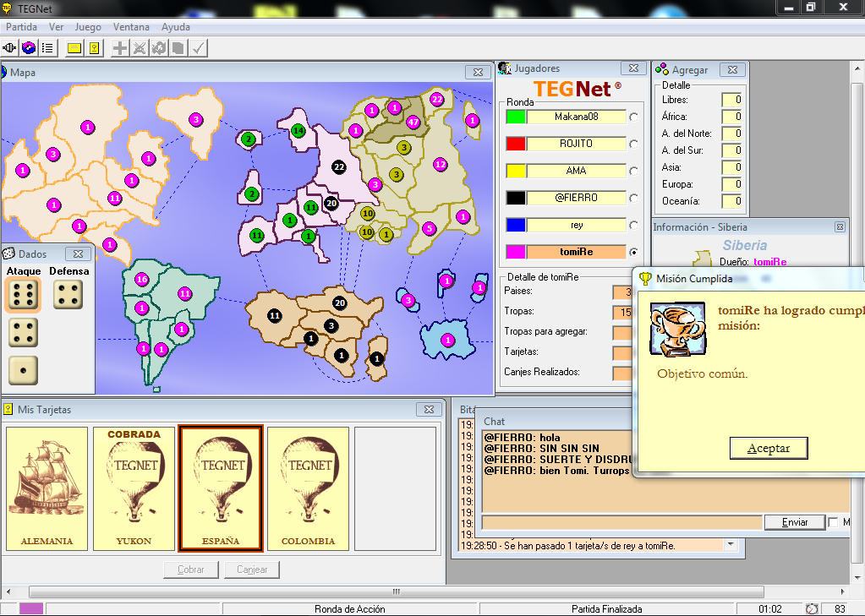Click the Enviar chat button

(x=794, y=522)
